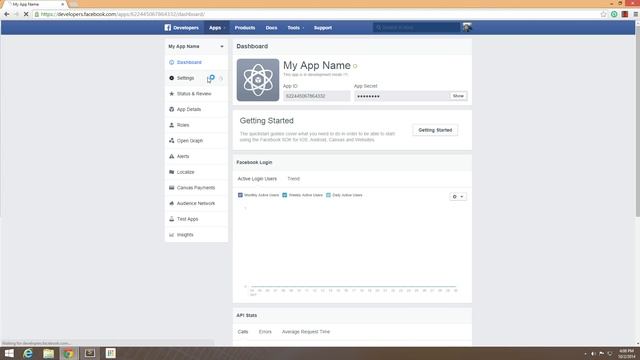This screenshot has height=360, width=640.
Task: Click the Chrome taskbar icon
Action: tap(69, 353)
